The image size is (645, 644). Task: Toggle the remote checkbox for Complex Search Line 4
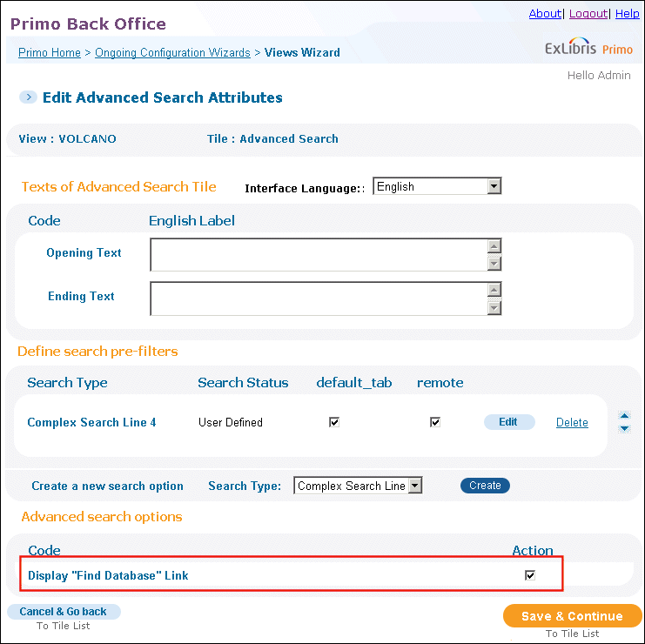(435, 422)
